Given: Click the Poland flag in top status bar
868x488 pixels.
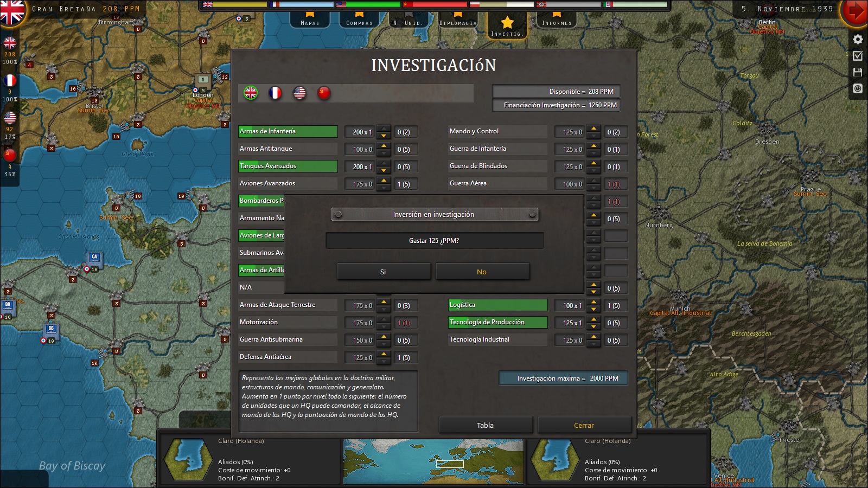Looking at the screenshot, I should tap(475, 4).
